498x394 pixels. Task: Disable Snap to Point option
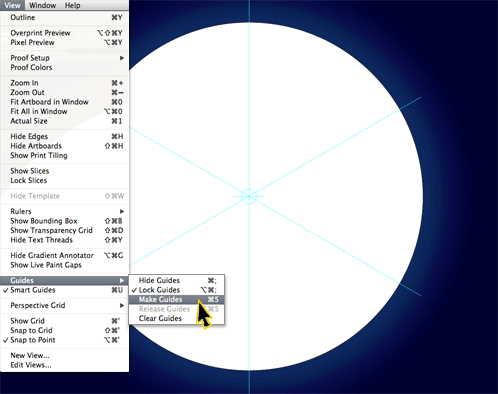tap(64, 340)
